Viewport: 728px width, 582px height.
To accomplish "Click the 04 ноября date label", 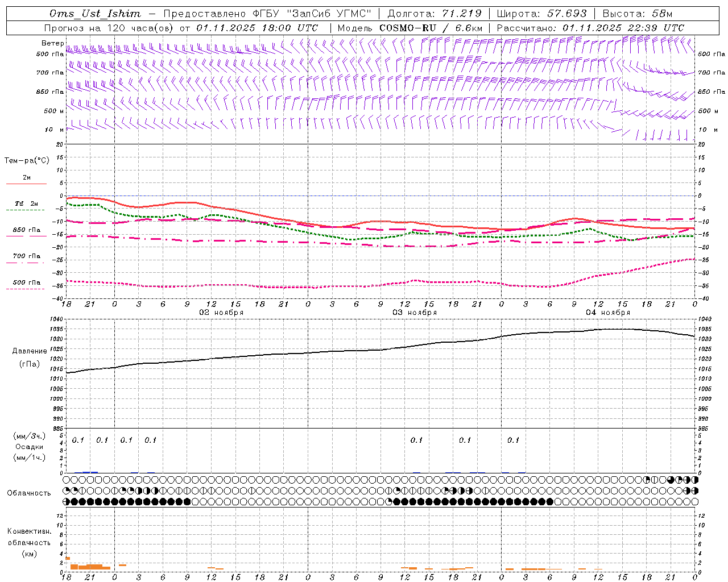I will pyautogui.click(x=607, y=313).
